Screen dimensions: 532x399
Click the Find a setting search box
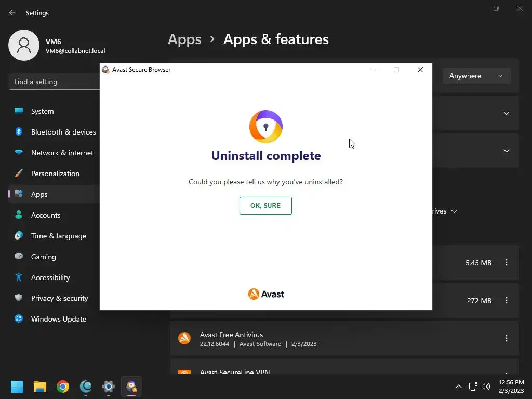[54, 82]
